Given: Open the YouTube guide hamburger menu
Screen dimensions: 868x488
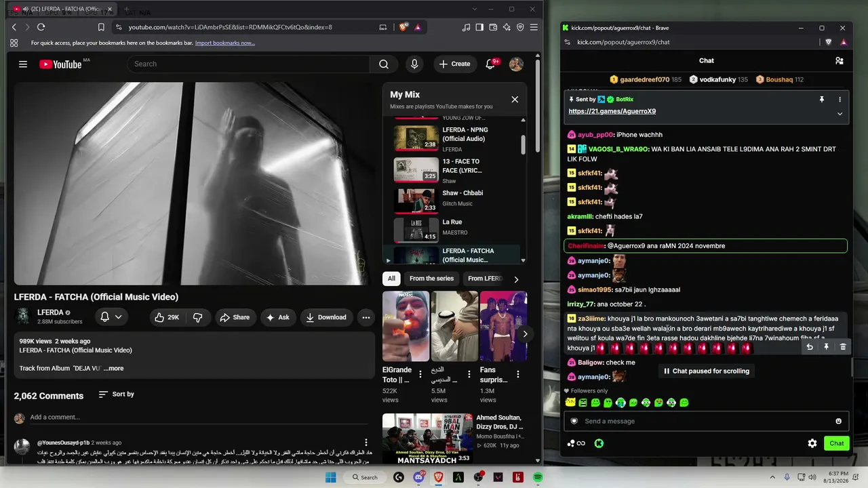Looking at the screenshot, I should tap(23, 64).
